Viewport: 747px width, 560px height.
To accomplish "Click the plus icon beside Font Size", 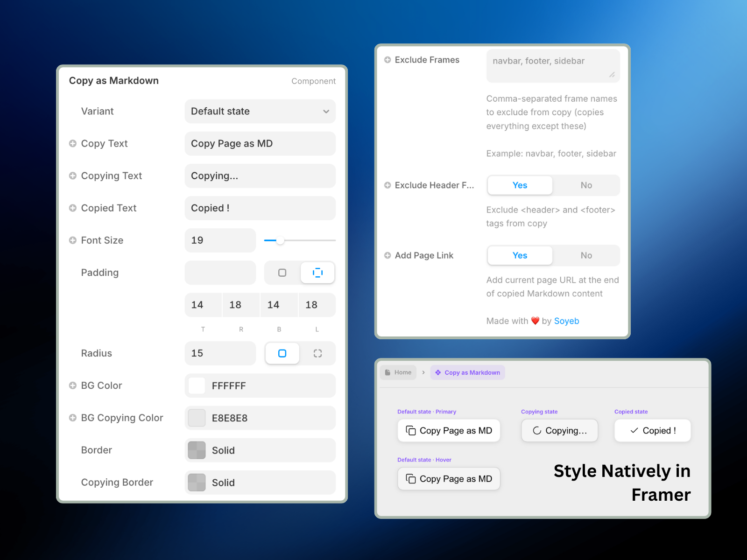I will coord(73,240).
